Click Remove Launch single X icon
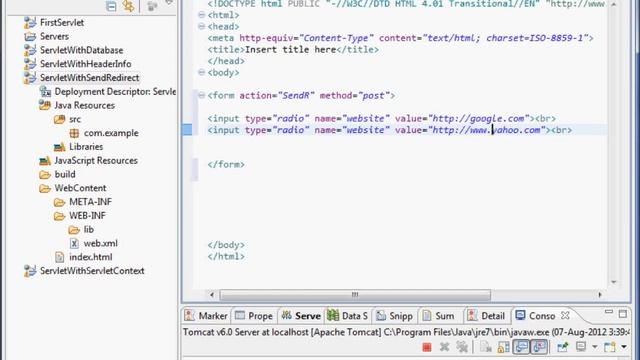 [444, 347]
